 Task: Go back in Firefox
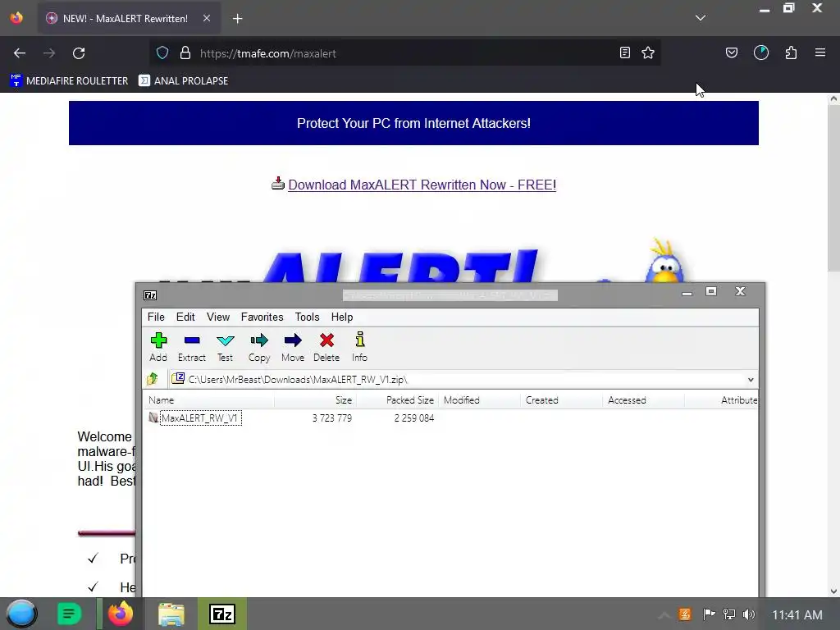(x=20, y=53)
